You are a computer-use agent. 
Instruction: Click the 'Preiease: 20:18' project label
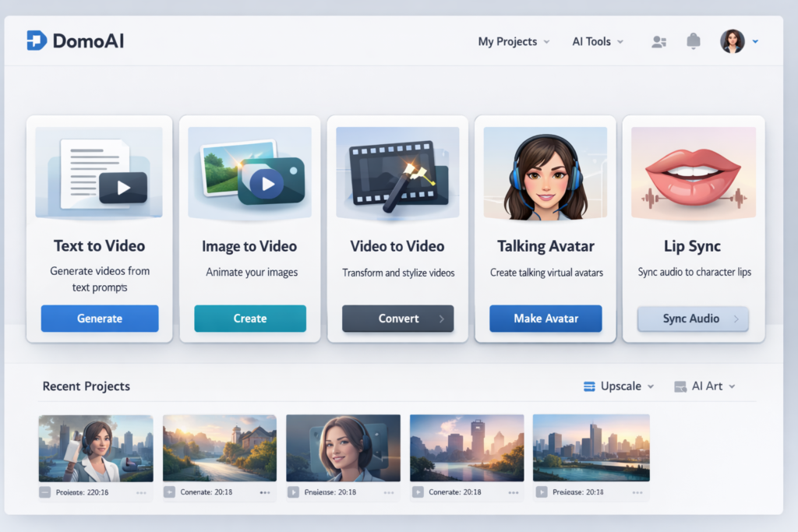[578, 492]
